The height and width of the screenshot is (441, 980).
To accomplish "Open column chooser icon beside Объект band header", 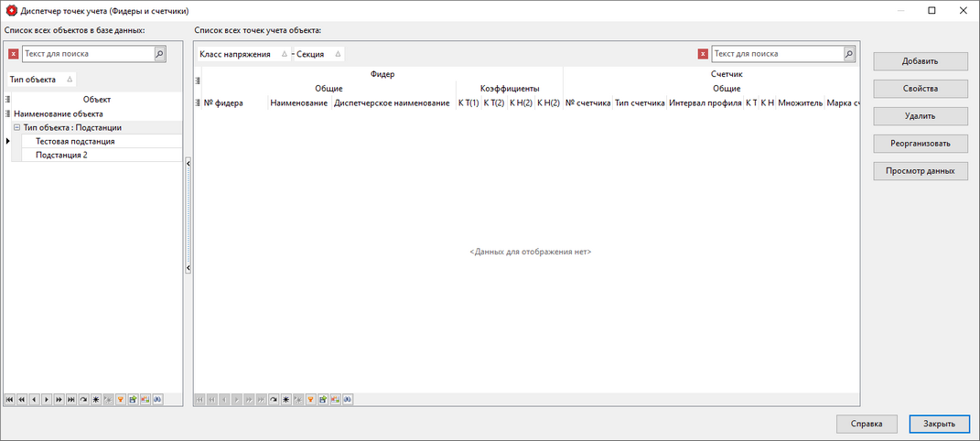I will [7, 99].
